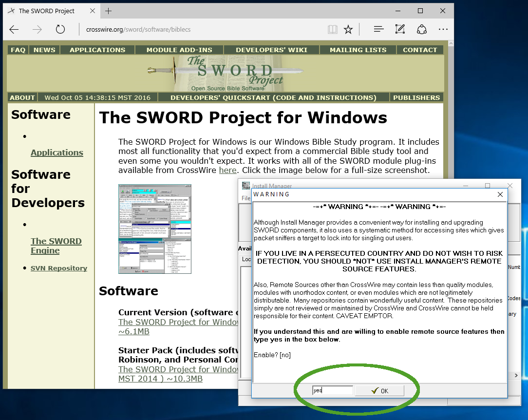The width and height of the screenshot is (528, 420).
Task: Open the Hub lines icon
Action: click(378, 30)
